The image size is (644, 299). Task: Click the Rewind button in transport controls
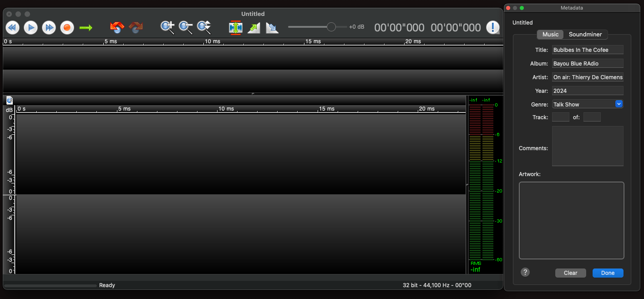(12, 28)
